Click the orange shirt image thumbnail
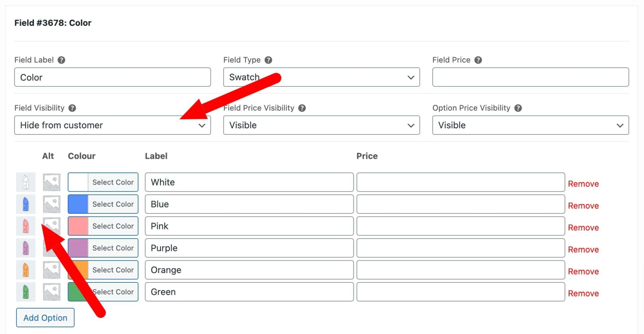Viewport: 644px width, 334px height. click(26, 270)
